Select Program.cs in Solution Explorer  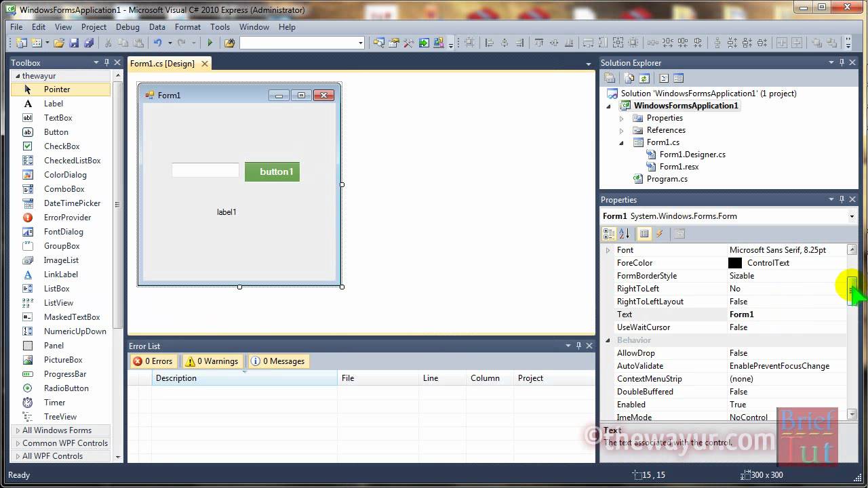667,179
